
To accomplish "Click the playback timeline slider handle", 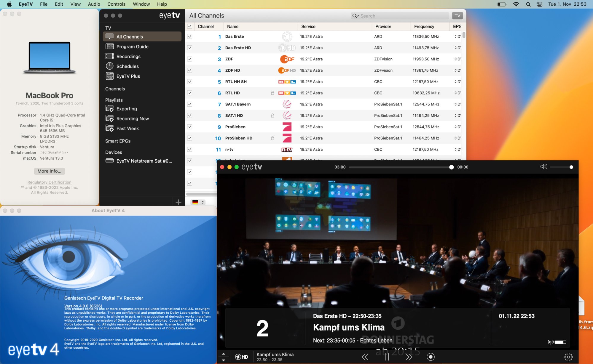I will [x=451, y=167].
